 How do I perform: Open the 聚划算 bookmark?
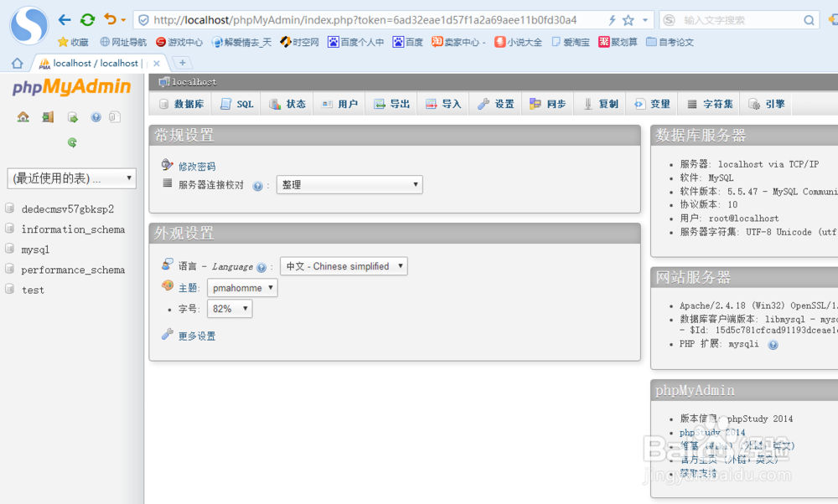(618, 42)
